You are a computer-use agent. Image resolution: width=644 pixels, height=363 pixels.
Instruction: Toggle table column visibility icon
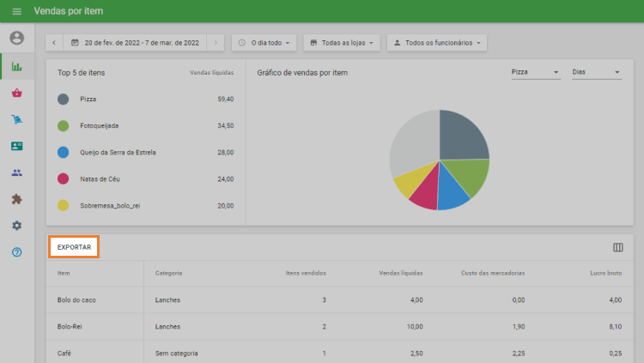(x=617, y=247)
